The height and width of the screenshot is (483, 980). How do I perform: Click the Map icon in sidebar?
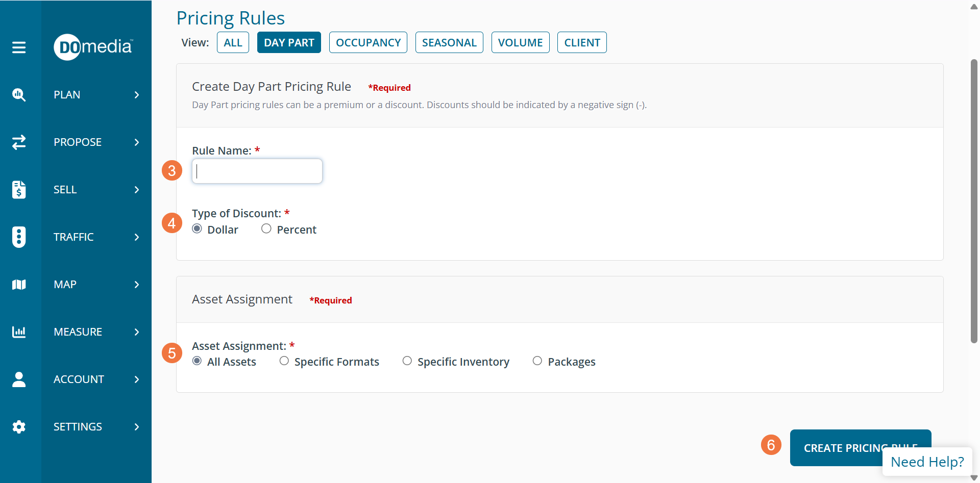[19, 285]
